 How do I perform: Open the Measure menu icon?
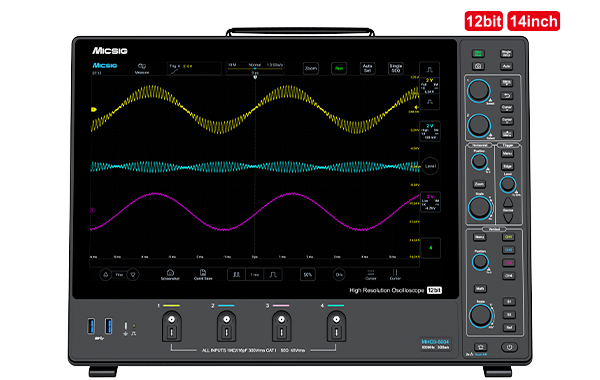point(142,68)
